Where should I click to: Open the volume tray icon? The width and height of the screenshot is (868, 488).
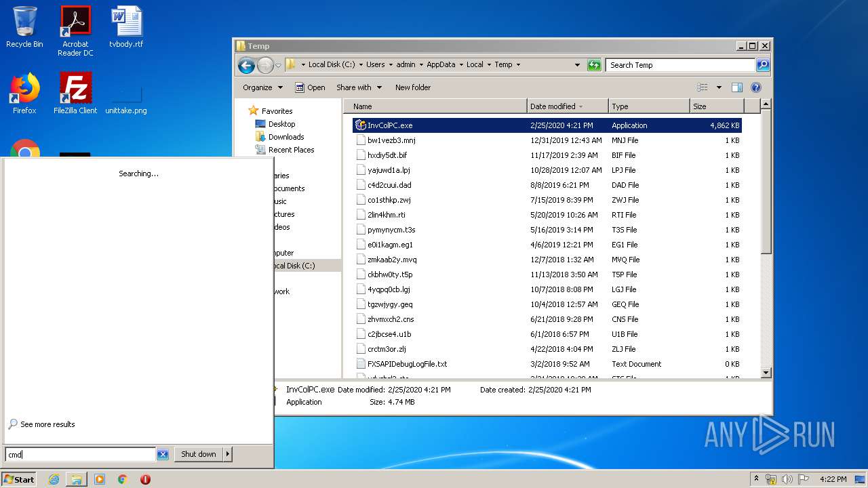(787, 479)
